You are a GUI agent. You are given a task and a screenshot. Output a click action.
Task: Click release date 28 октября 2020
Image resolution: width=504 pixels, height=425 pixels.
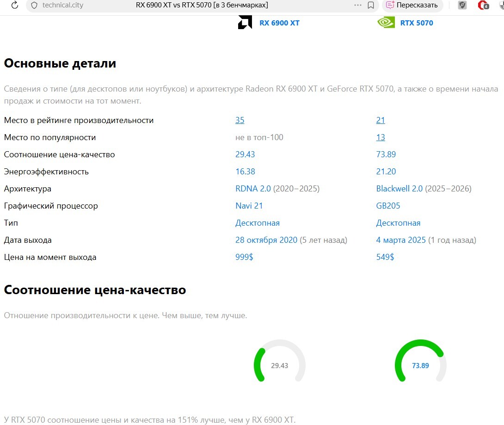pyautogui.click(x=266, y=240)
